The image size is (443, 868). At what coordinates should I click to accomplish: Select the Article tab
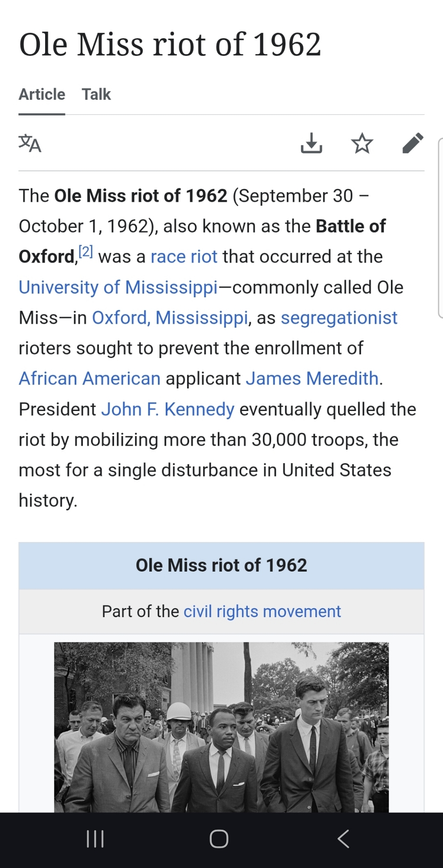[42, 95]
